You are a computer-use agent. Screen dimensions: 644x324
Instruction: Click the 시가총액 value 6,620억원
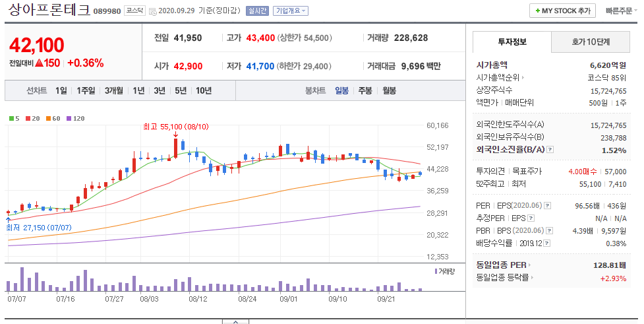(x=608, y=65)
